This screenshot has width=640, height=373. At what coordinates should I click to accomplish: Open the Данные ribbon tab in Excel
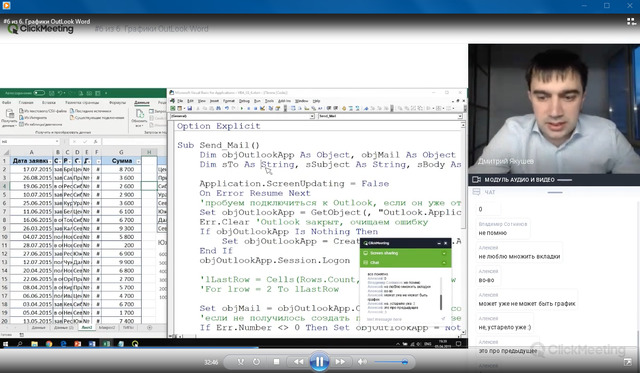coord(142,103)
